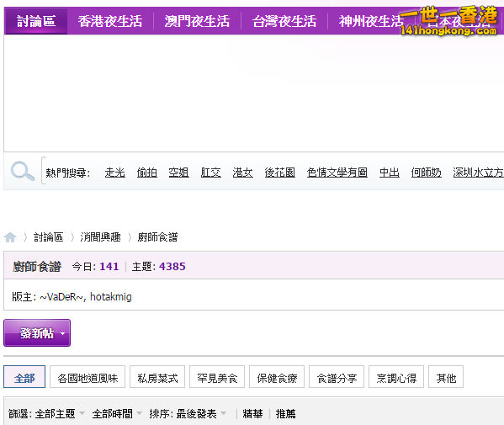Search hot keyword 肛交

(211, 173)
